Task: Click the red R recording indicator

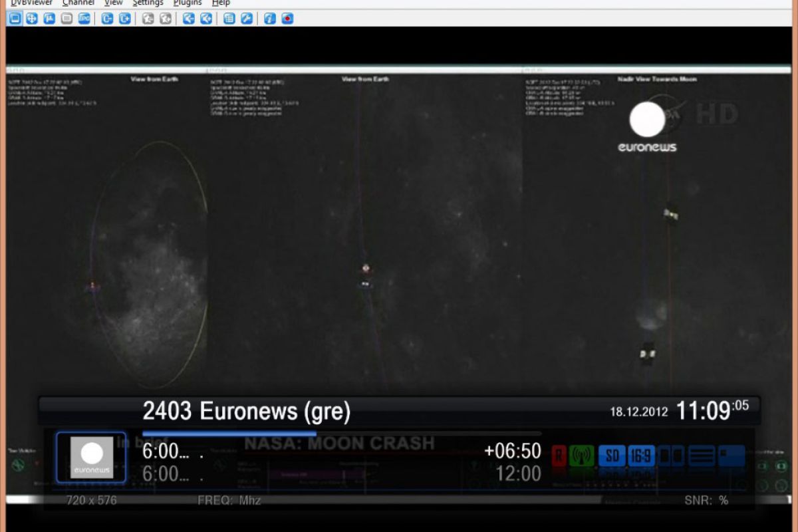Action: 559,456
